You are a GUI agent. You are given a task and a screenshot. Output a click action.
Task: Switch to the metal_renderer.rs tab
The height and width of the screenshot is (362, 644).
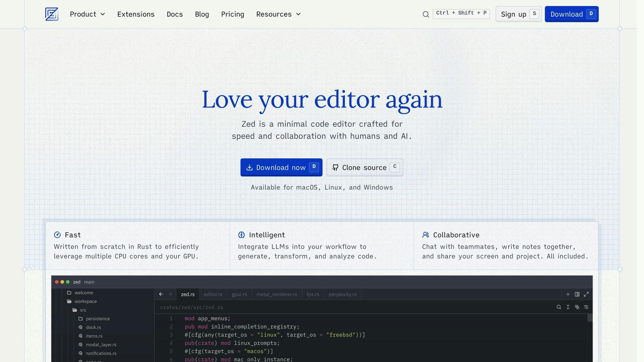(277, 294)
